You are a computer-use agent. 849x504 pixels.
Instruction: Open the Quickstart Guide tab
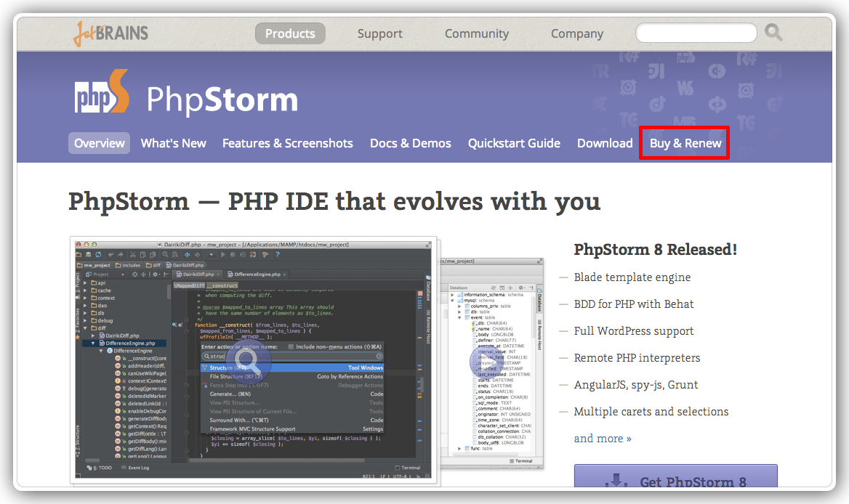(x=514, y=143)
